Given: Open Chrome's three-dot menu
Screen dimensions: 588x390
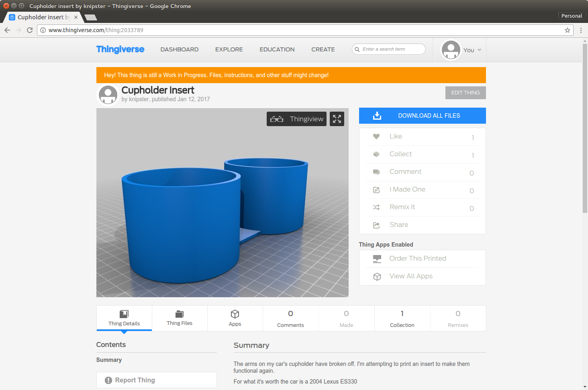Looking at the screenshot, I should pos(581,30).
